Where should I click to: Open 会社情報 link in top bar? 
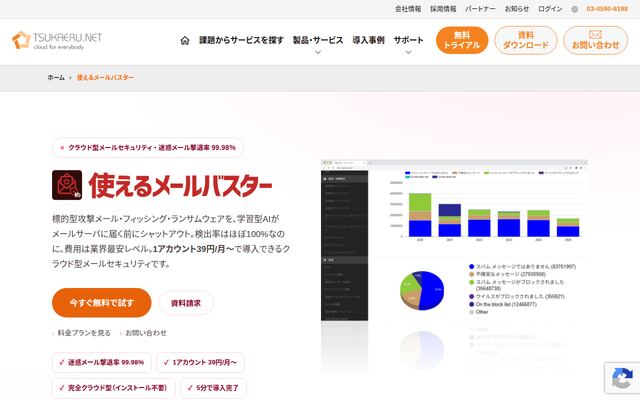click(408, 9)
